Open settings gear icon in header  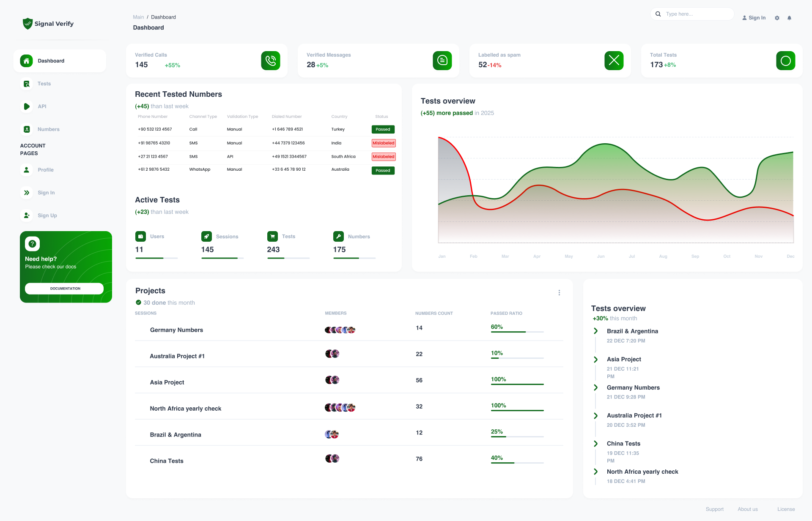tap(777, 18)
